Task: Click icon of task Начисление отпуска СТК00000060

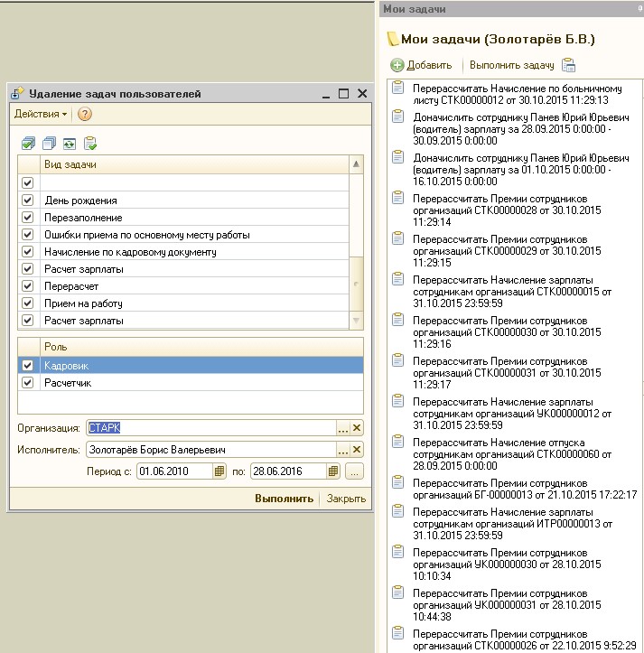Action: (398, 442)
